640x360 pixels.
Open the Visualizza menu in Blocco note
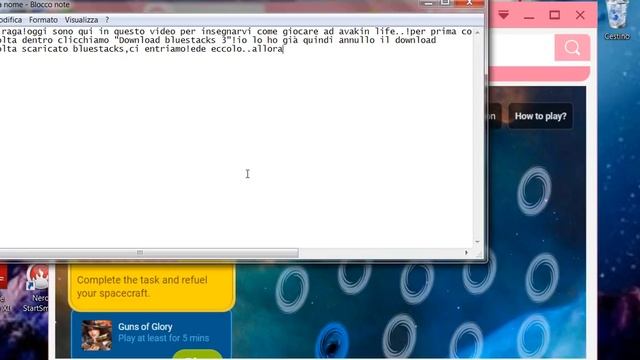point(81,20)
